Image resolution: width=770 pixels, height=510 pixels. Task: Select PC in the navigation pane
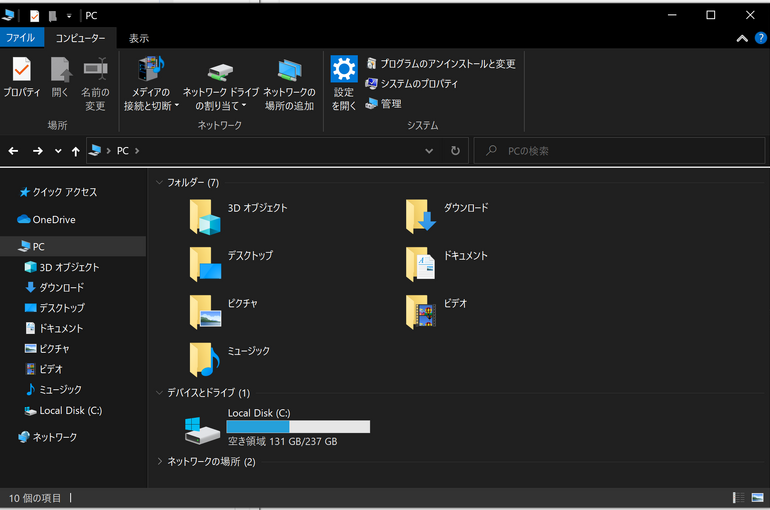pos(73,246)
